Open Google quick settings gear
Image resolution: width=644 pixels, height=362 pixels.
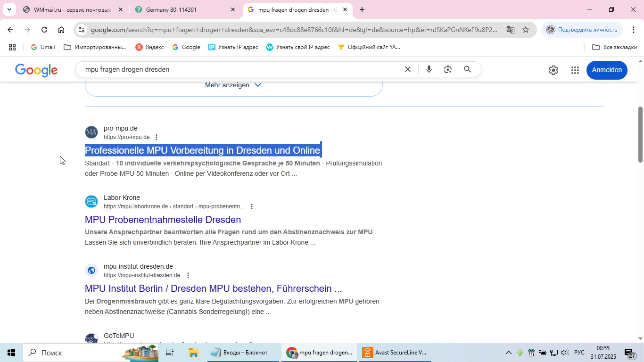553,70
